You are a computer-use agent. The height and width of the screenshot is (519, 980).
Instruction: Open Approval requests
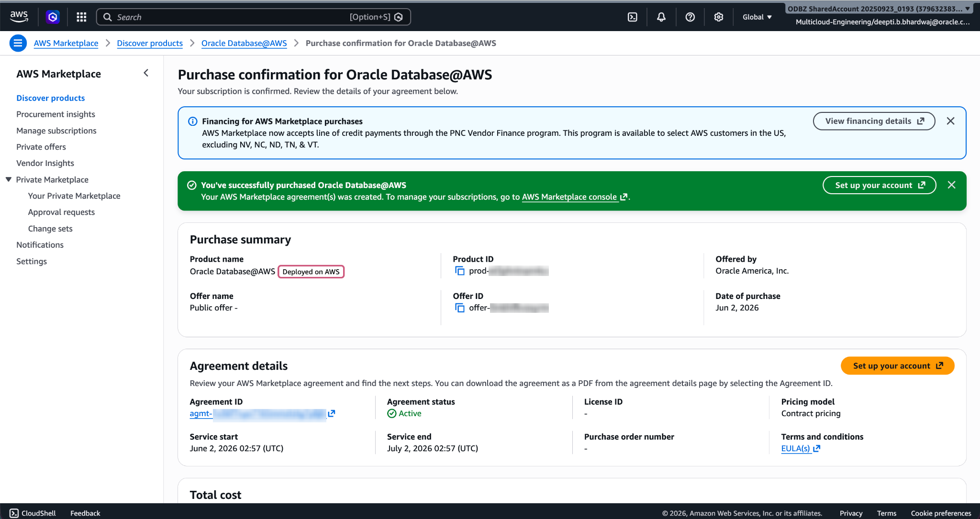pos(61,212)
